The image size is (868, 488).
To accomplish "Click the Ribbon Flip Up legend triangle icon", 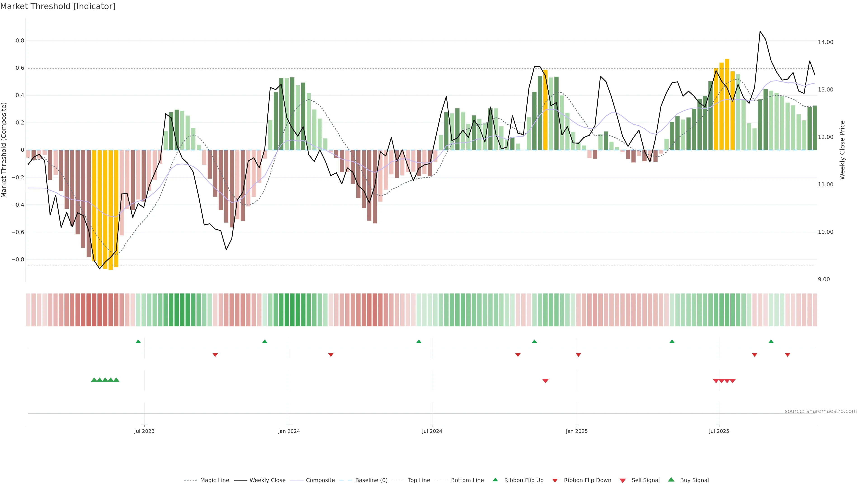I will 495,480.
